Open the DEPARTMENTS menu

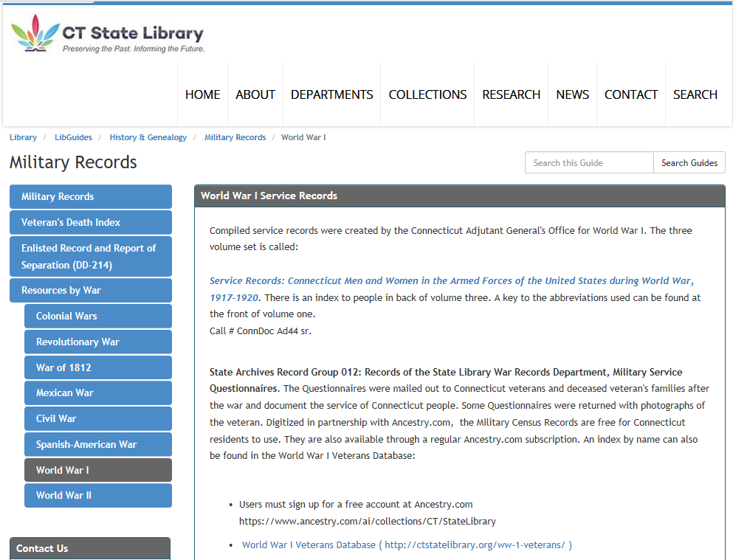(332, 94)
